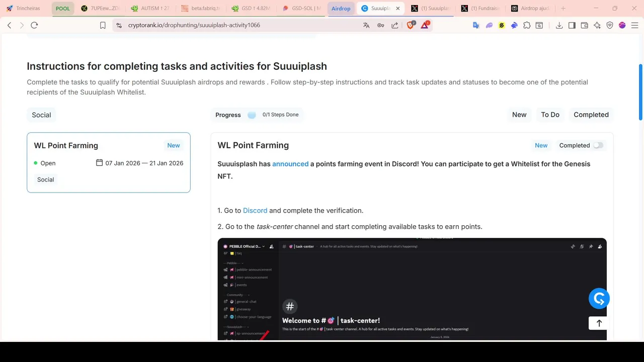644x362 pixels.
Task: Switch to the Trincheiras tab
Action: click(x=25, y=9)
